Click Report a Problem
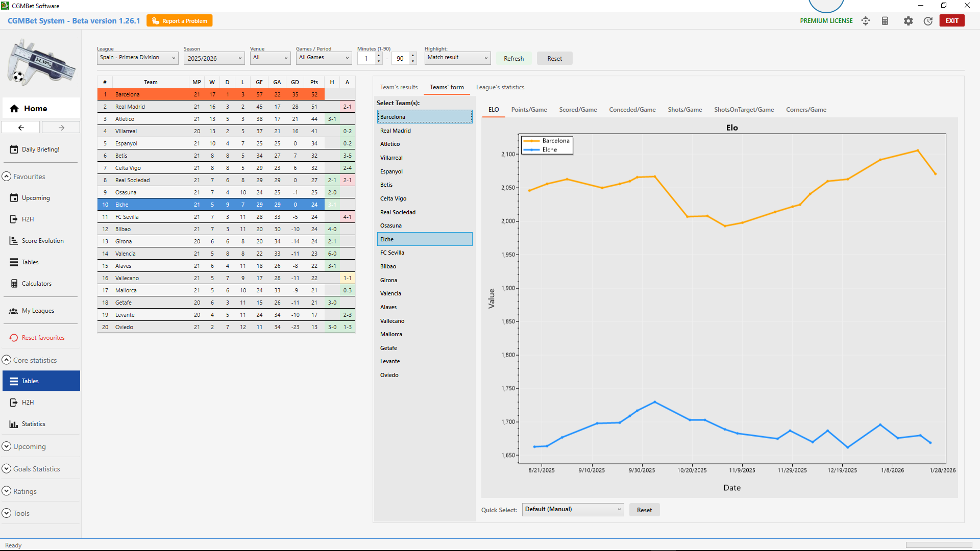This screenshot has width=980, height=551. click(179, 20)
